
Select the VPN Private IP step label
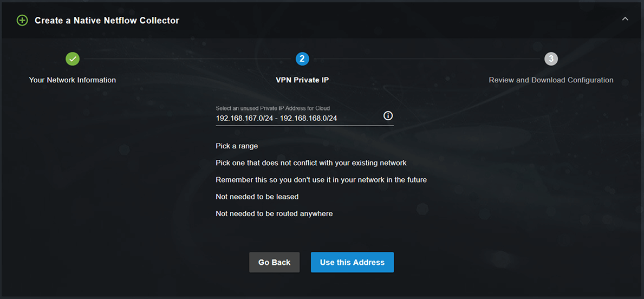click(x=302, y=80)
